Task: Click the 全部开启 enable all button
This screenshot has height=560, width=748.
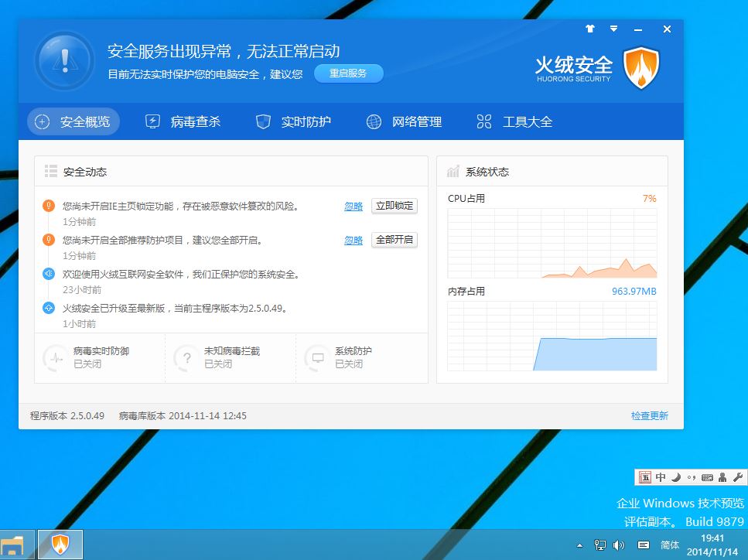Action: [394, 240]
